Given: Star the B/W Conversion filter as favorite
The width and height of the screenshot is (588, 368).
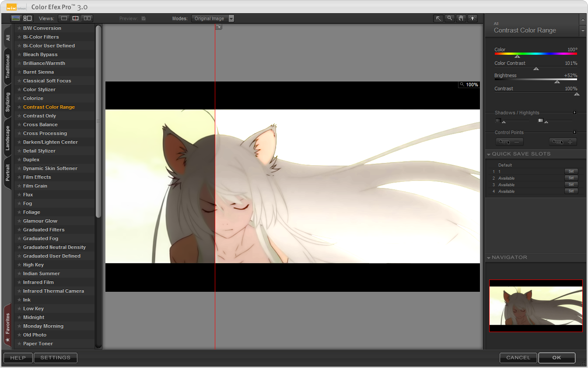Looking at the screenshot, I should click(19, 28).
